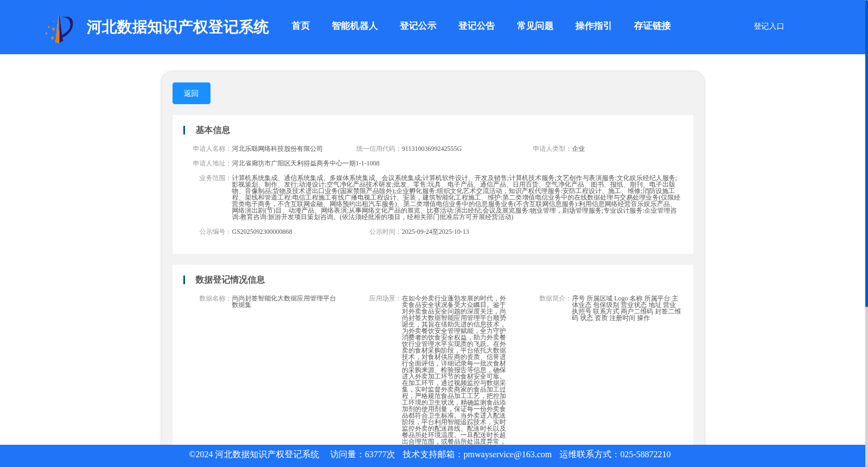Open the 首页 menu item
This screenshot has width=868, height=467.
(x=301, y=26)
